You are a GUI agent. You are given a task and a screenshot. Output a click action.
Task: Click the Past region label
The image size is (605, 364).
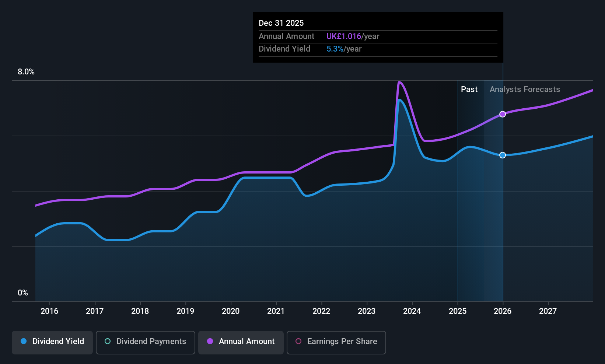click(469, 90)
